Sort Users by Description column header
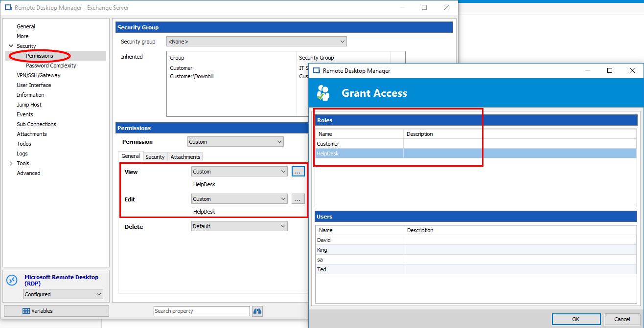The width and height of the screenshot is (644, 328). tap(520, 230)
